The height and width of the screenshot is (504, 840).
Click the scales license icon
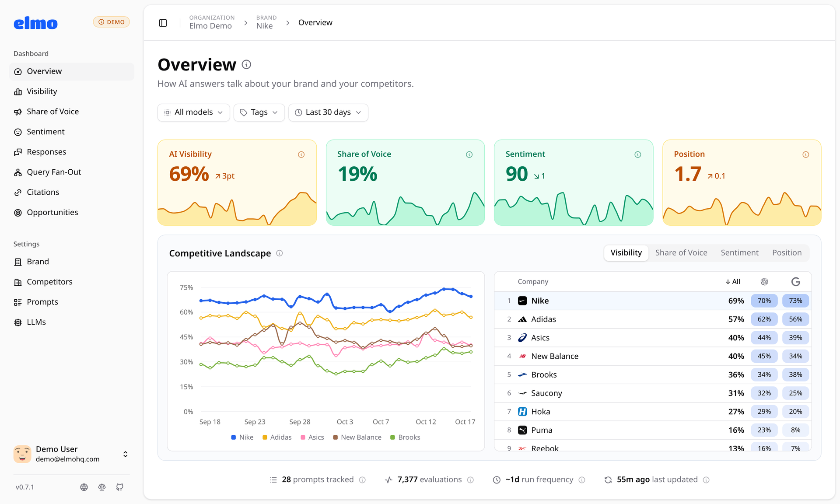pos(102,487)
